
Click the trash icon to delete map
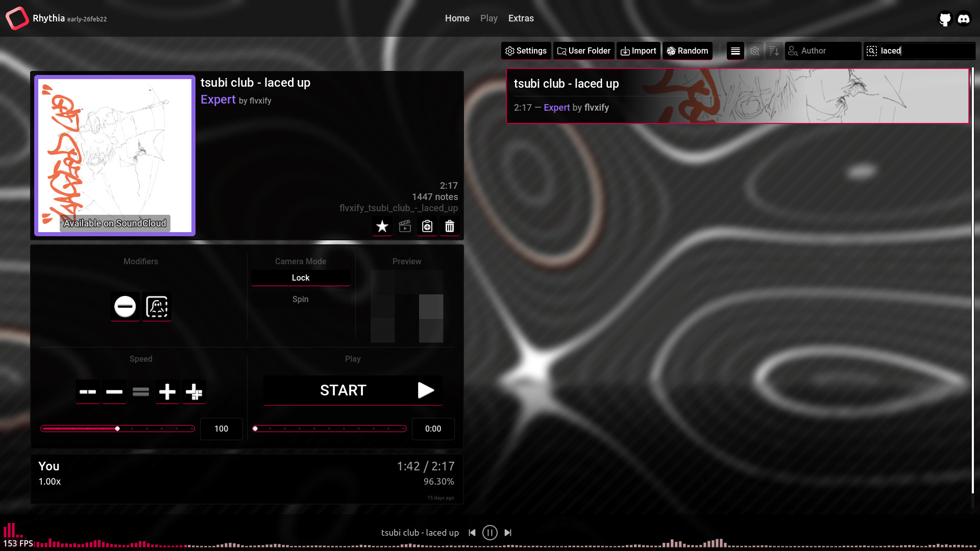(x=449, y=226)
